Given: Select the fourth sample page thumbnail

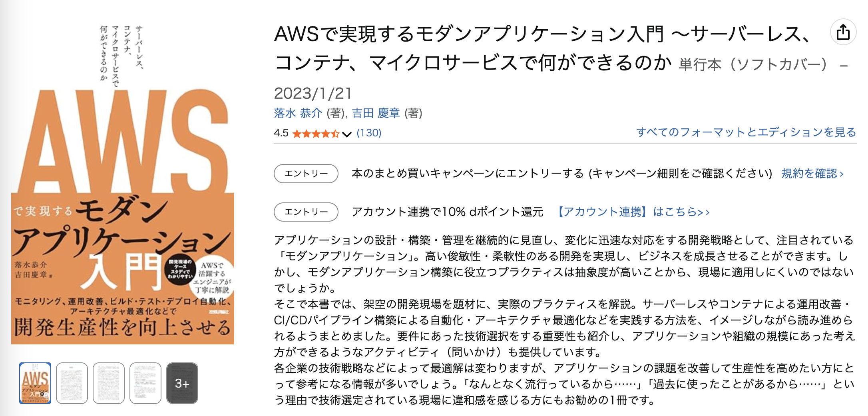Looking at the screenshot, I should point(145,383).
